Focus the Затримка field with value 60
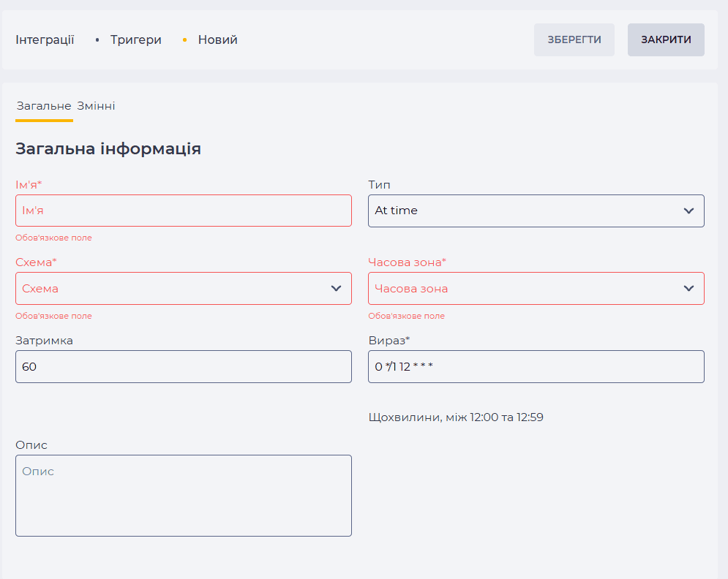This screenshot has height=579, width=728. pos(184,366)
